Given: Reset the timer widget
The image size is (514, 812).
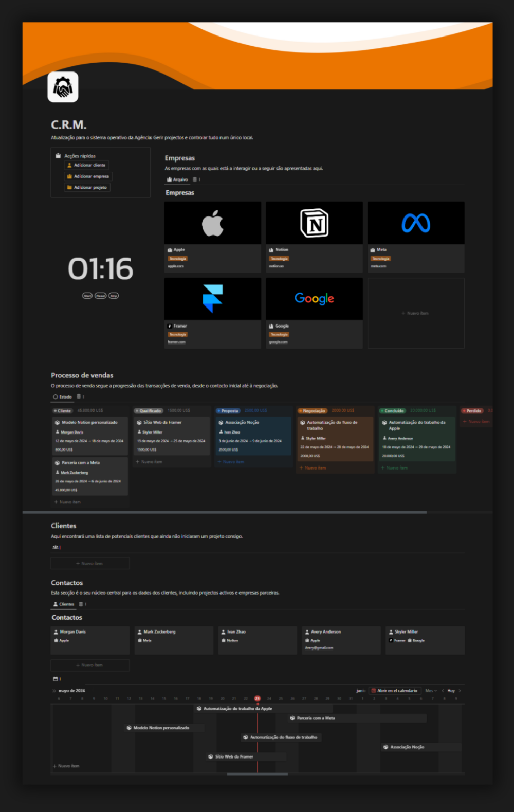Looking at the screenshot, I should [x=101, y=296].
